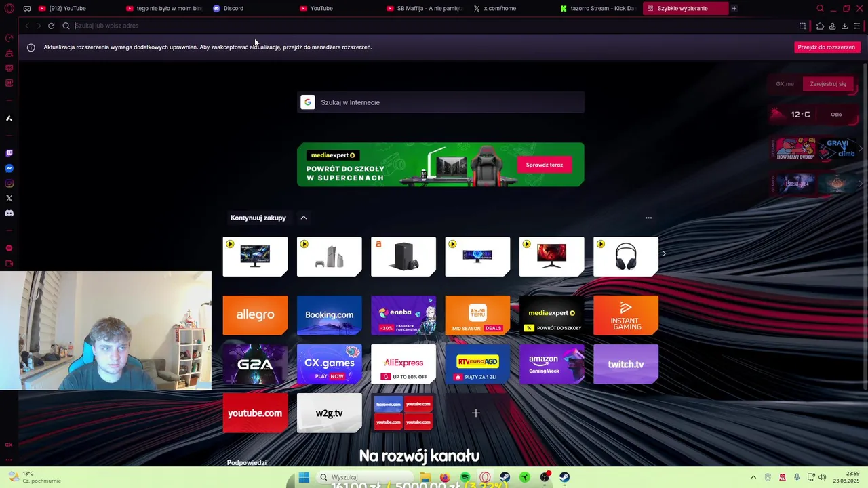
Task: Open the AliExpress speed dial tile
Action: coord(403,364)
